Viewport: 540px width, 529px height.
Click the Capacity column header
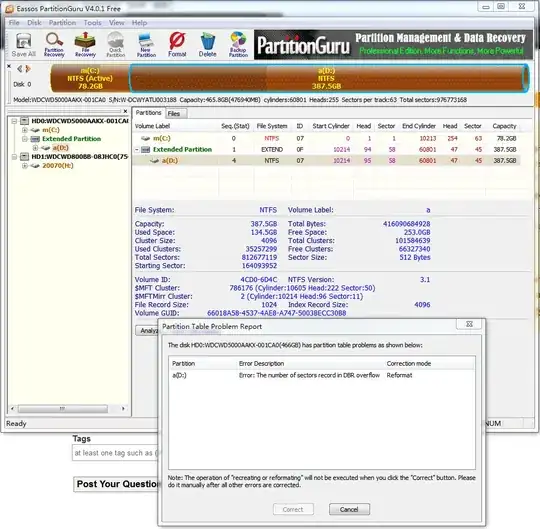pos(504,126)
